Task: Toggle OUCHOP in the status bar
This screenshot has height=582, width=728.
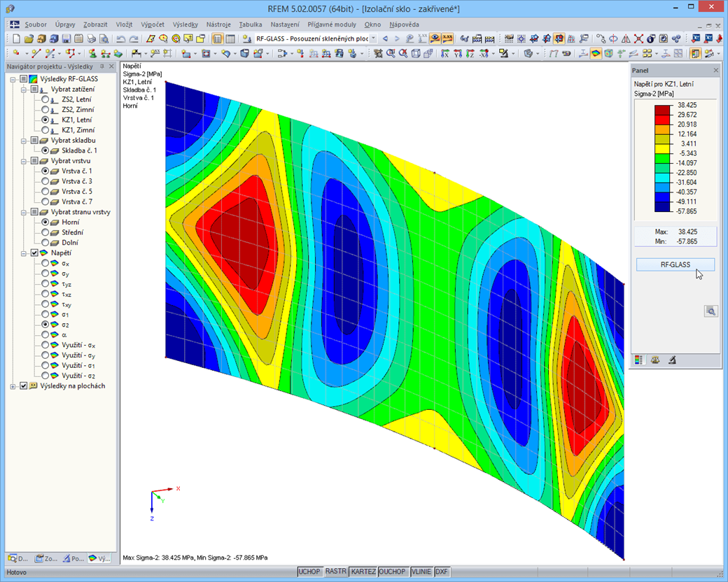Action: (392, 572)
